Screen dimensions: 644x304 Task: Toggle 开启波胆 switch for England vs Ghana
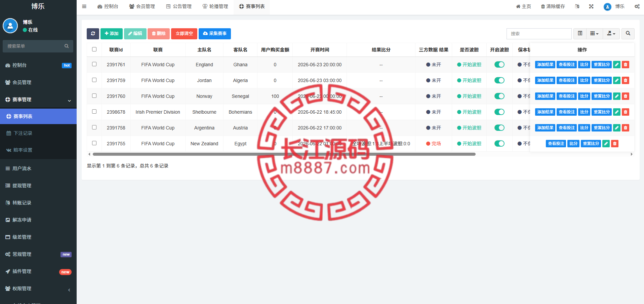(x=499, y=65)
